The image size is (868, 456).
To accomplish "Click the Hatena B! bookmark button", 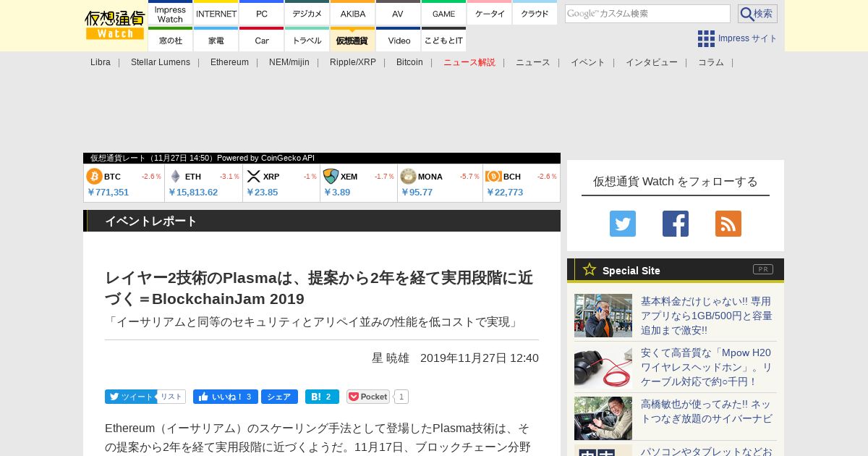I will [x=322, y=397].
